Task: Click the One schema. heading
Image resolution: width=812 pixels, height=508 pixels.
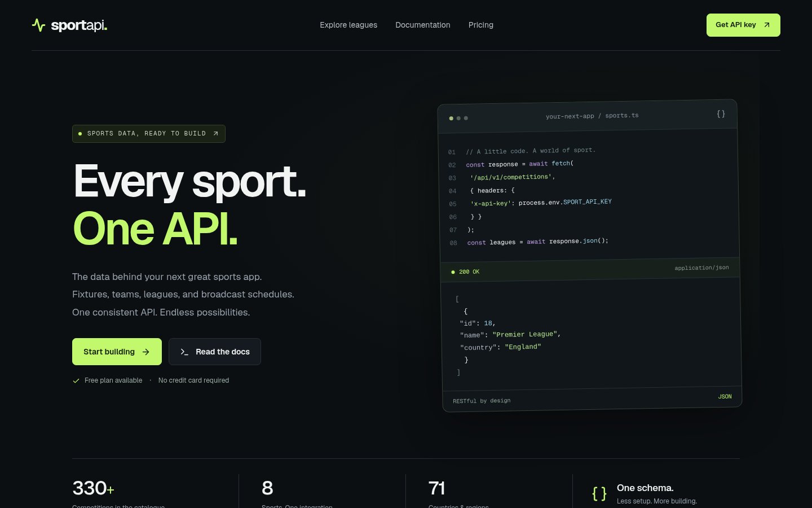Action: point(645,488)
